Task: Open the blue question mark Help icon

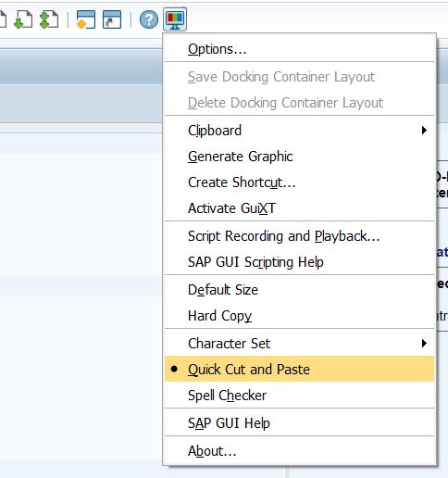Action: point(149,19)
